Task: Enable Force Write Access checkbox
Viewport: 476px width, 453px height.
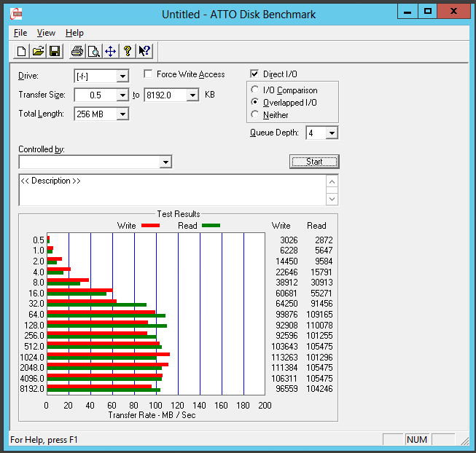Action: 148,74
